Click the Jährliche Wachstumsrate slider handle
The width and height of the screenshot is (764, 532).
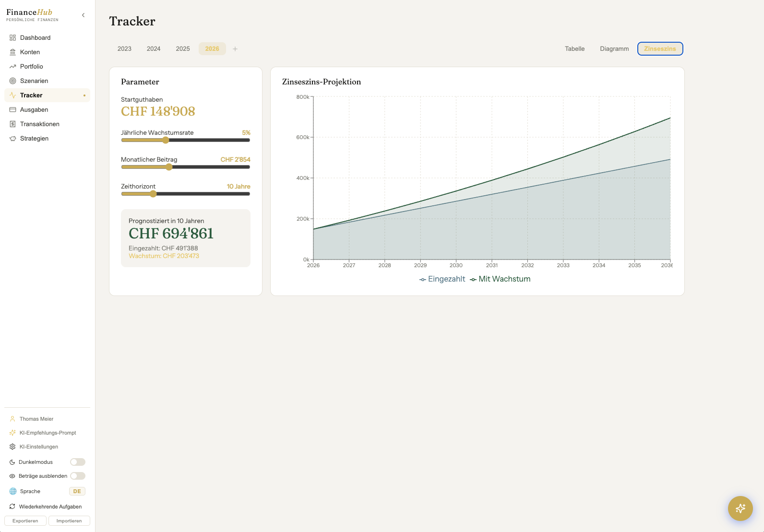point(166,140)
